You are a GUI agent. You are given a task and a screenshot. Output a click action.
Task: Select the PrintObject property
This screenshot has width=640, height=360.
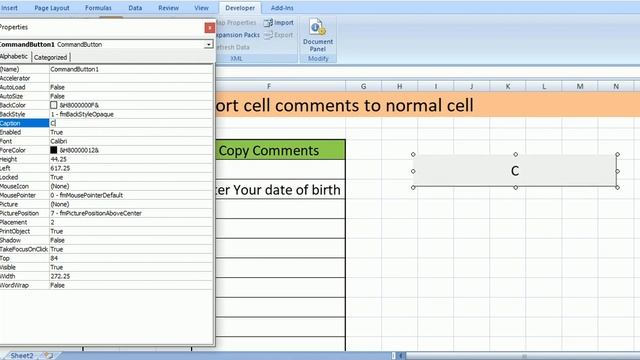point(106,231)
